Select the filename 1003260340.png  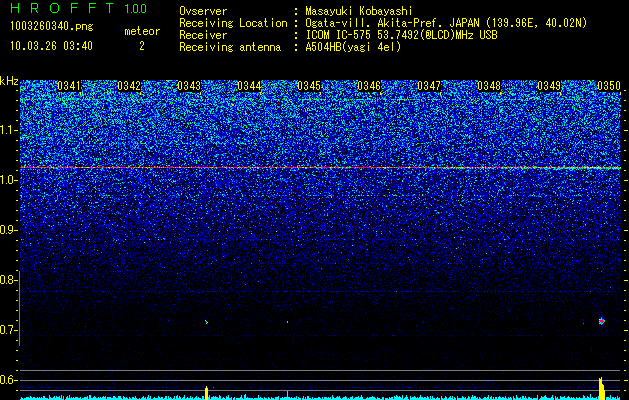coord(52,27)
